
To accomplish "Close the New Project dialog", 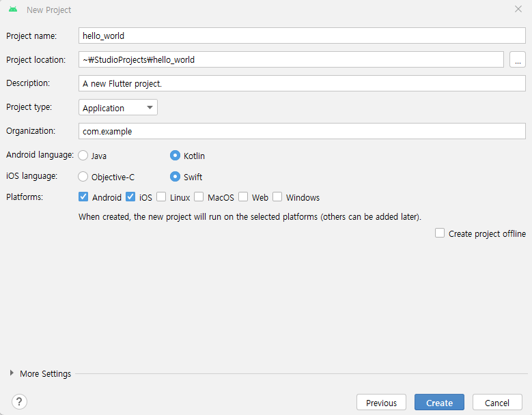I will pos(518,9).
